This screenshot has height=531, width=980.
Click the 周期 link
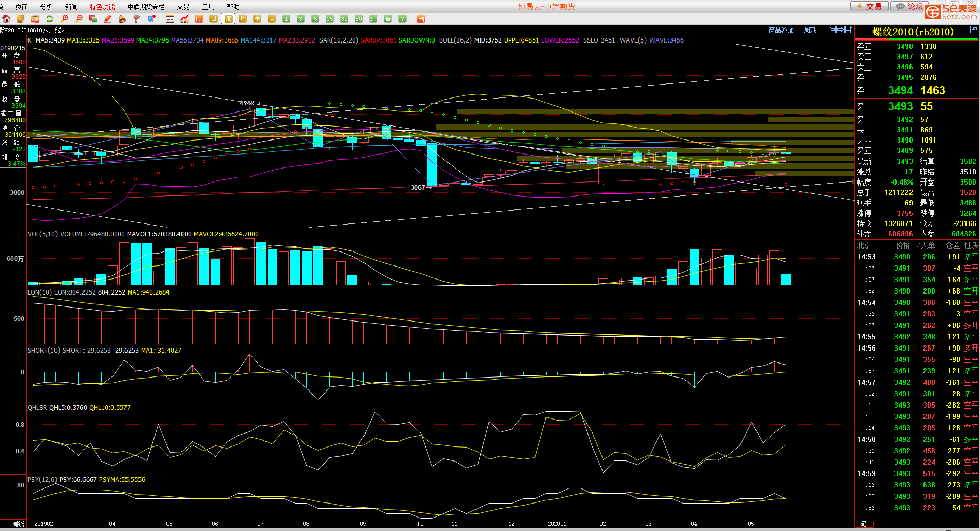coord(810,30)
